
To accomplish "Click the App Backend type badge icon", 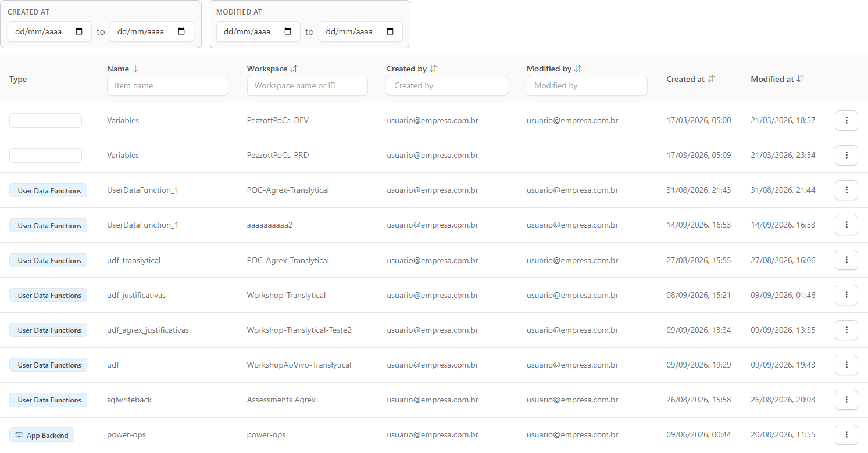I will point(19,435).
